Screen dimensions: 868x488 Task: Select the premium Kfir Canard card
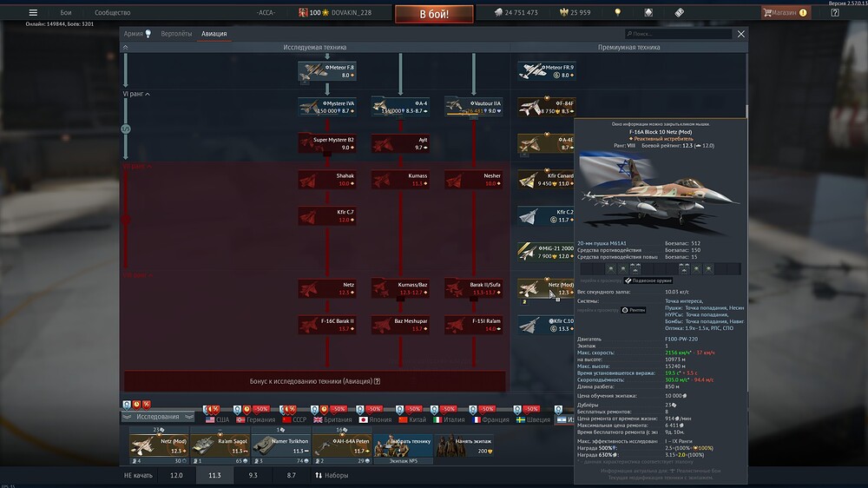[546, 180]
